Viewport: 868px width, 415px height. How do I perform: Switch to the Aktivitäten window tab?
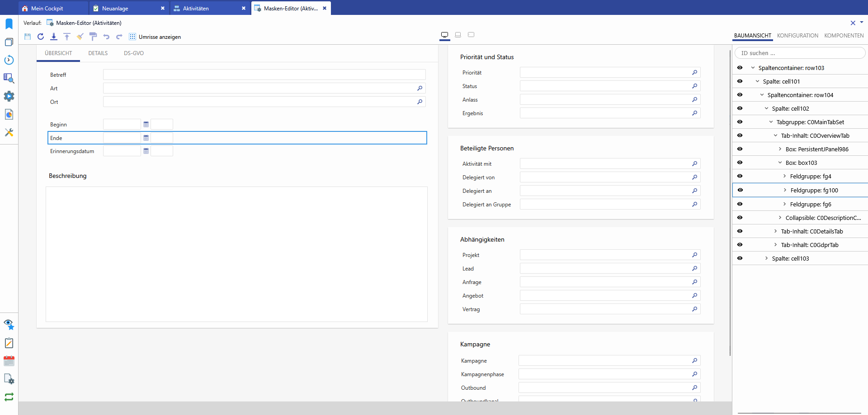pos(196,9)
